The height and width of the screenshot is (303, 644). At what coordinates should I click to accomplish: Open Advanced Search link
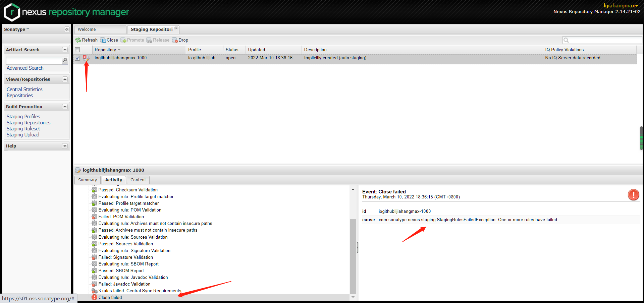coord(25,68)
